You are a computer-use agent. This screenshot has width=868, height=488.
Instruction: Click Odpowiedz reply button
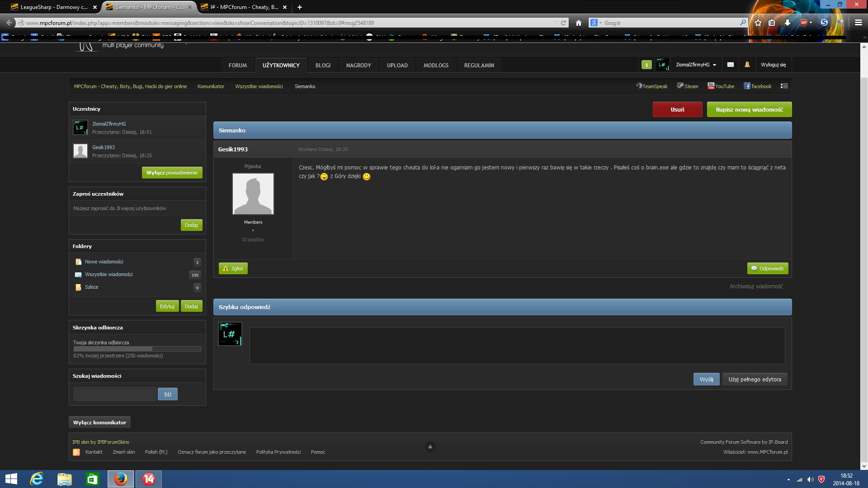pos(767,268)
